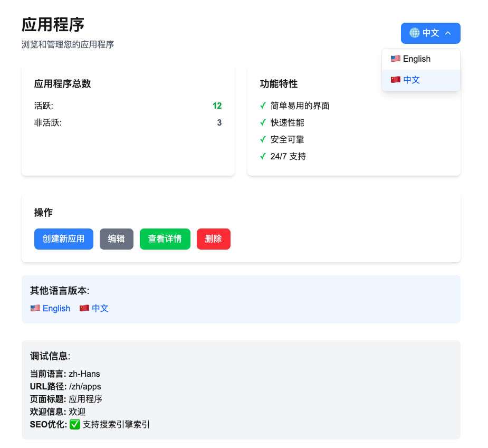Click the 创建新应用 button

(x=63, y=239)
